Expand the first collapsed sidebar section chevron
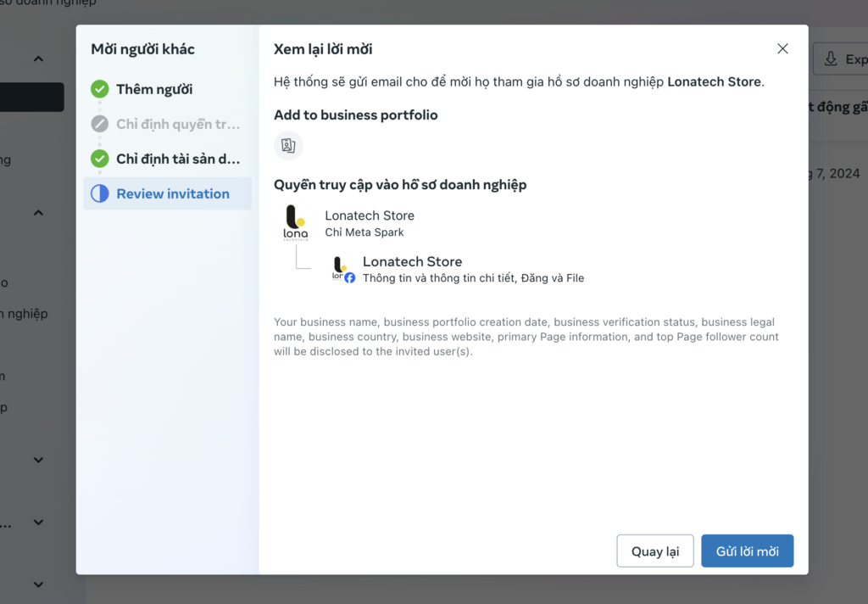Image resolution: width=868 pixels, height=604 pixels. coord(38,460)
